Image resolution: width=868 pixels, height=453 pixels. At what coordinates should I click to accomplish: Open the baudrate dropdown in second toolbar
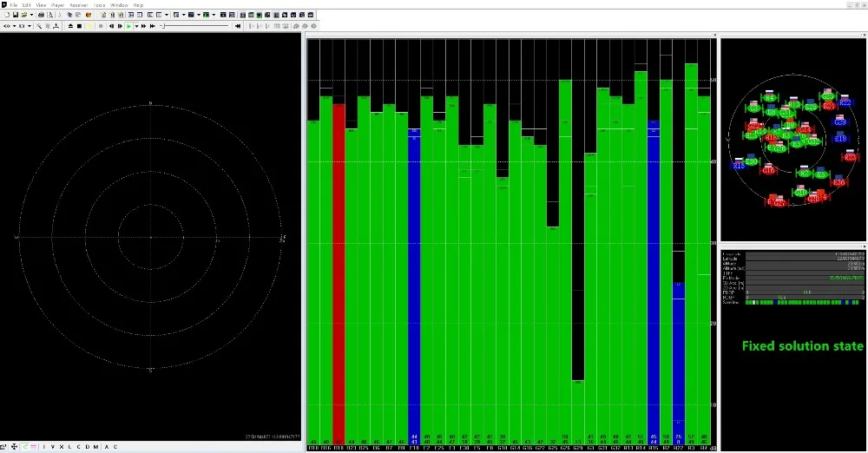click(x=30, y=26)
